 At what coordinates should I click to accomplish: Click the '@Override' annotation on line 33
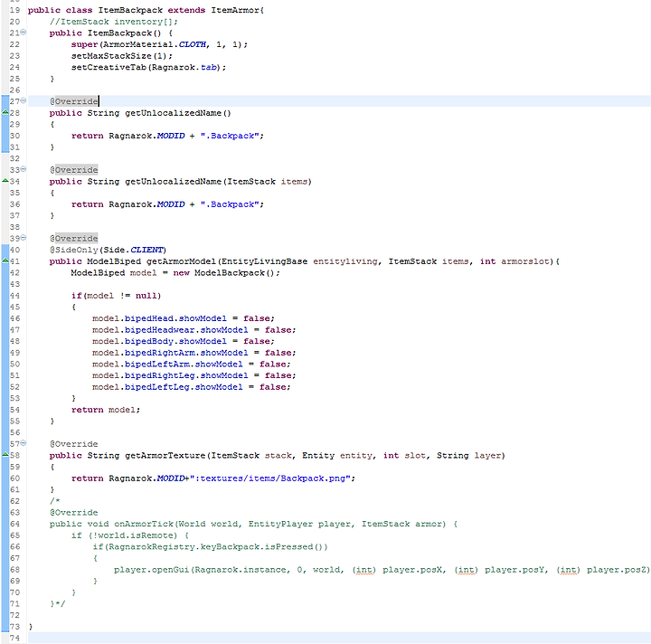(x=74, y=170)
